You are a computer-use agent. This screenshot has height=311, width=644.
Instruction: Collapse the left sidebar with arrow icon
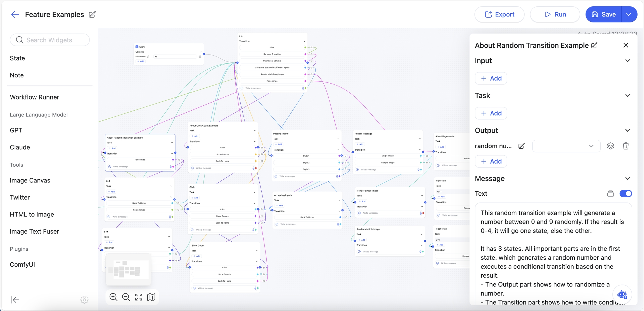(x=15, y=300)
